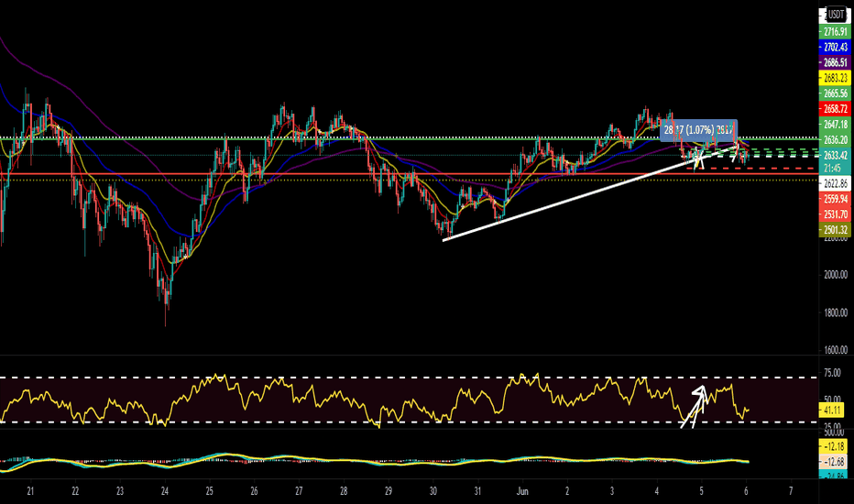The height and width of the screenshot is (504, 854).
Task: Select the red dashed horizontal line
Action: [x=751, y=169]
